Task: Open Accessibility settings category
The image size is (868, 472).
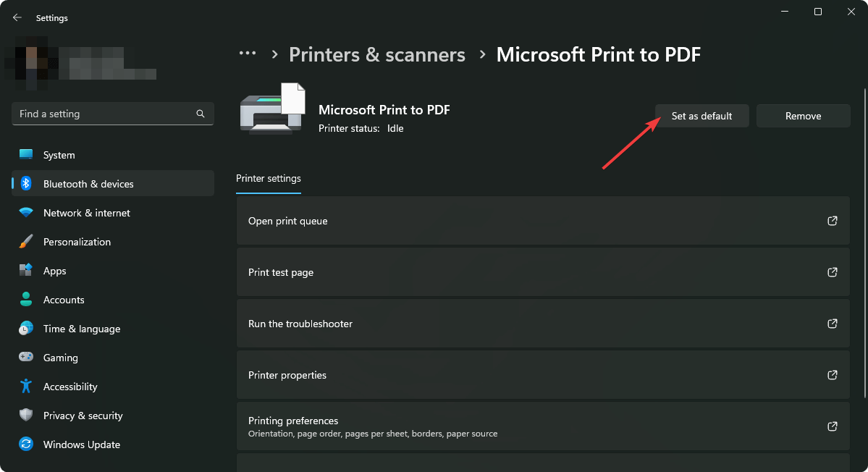Action: (113, 387)
